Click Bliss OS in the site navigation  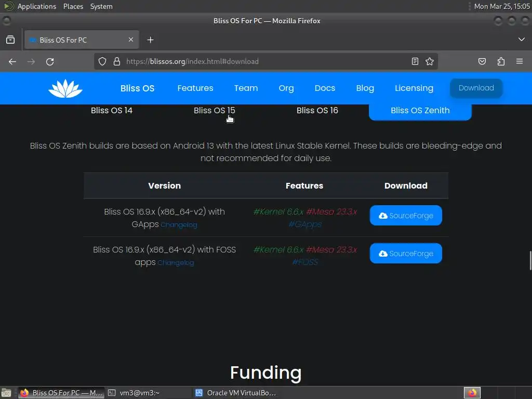click(x=137, y=88)
